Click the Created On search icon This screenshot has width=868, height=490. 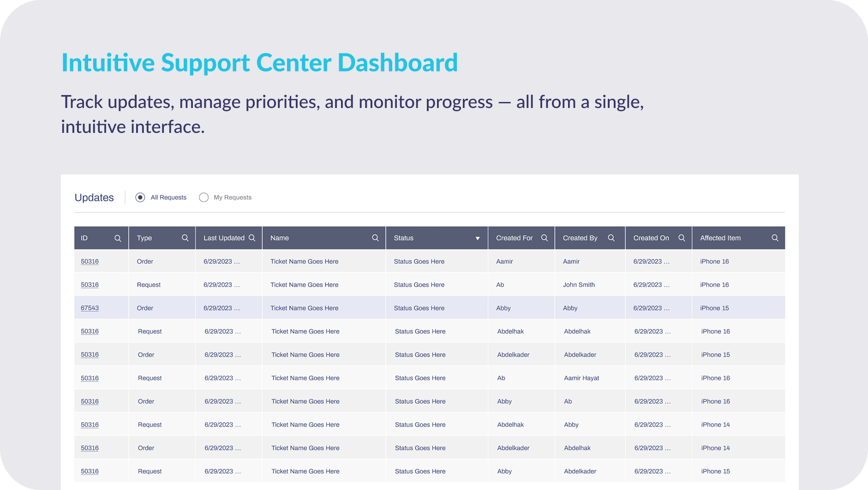click(x=682, y=238)
